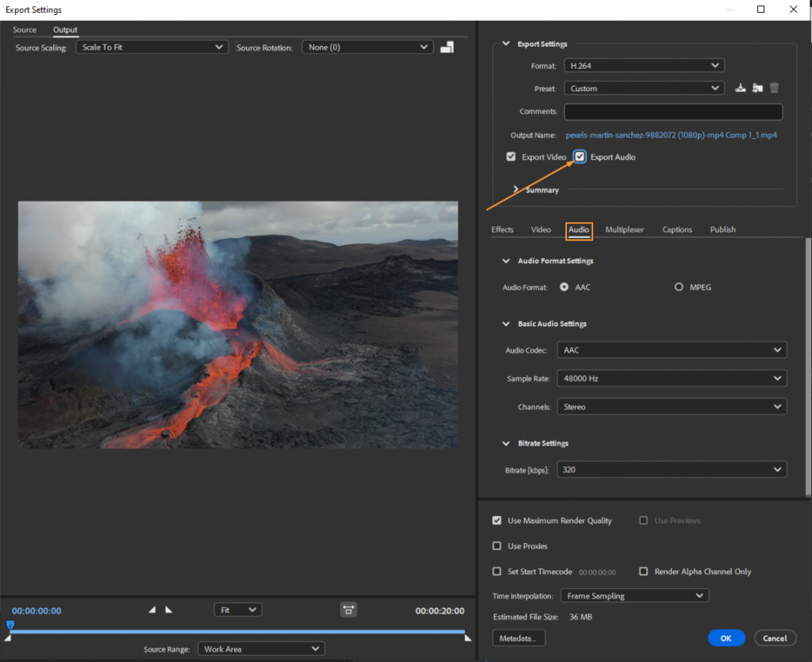Disable Export Audio
This screenshot has height=662, width=812.
[580, 156]
